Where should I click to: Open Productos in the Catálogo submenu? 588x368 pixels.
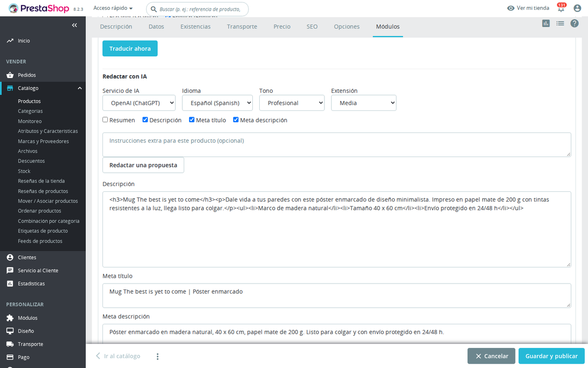(x=29, y=101)
